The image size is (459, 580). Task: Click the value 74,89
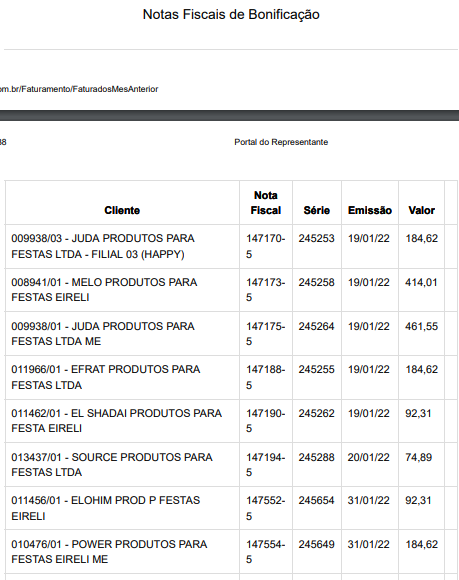pyautogui.click(x=418, y=458)
